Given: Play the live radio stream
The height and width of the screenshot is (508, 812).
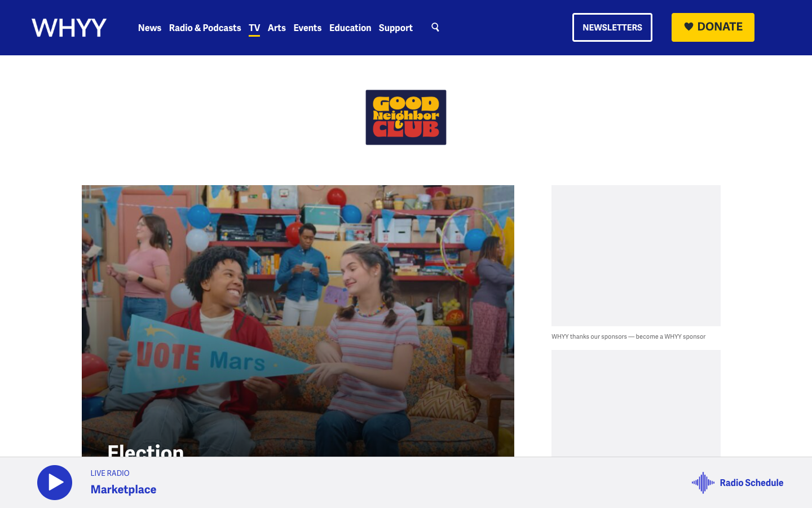Looking at the screenshot, I should [55, 483].
